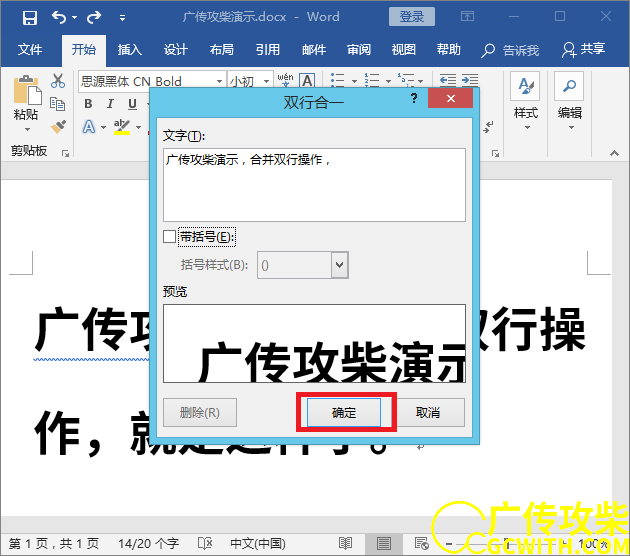Image resolution: width=630 pixels, height=556 pixels.
Task: Click the Copy icon
Action: [57, 104]
